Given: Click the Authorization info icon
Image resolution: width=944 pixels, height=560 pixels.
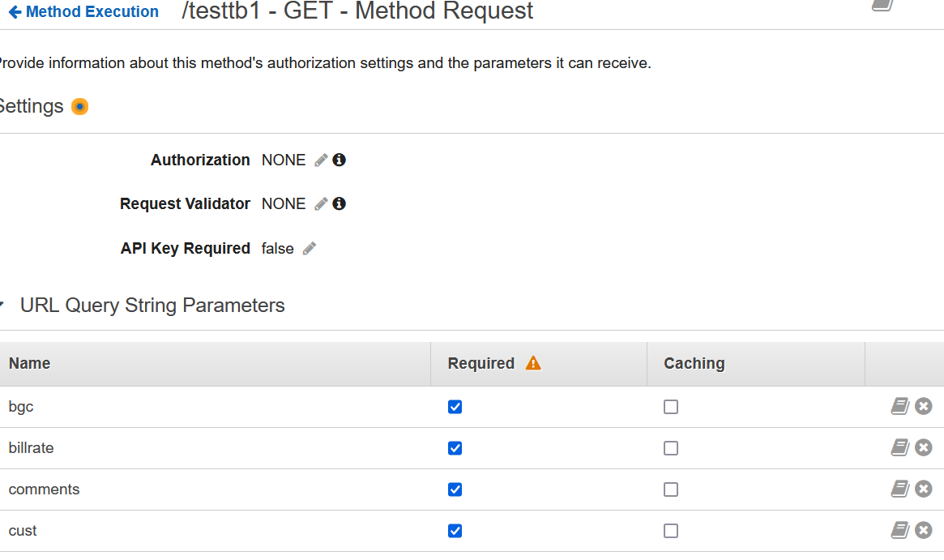Looking at the screenshot, I should [x=340, y=160].
